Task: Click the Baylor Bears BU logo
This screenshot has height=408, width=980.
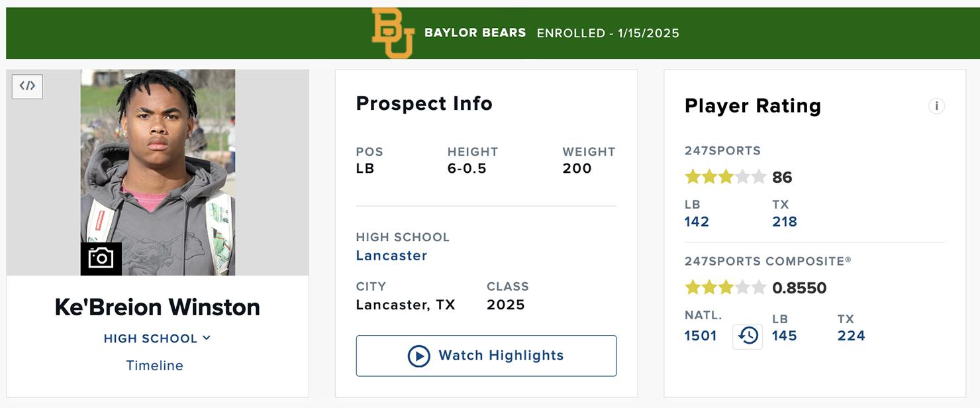Action: [393, 33]
